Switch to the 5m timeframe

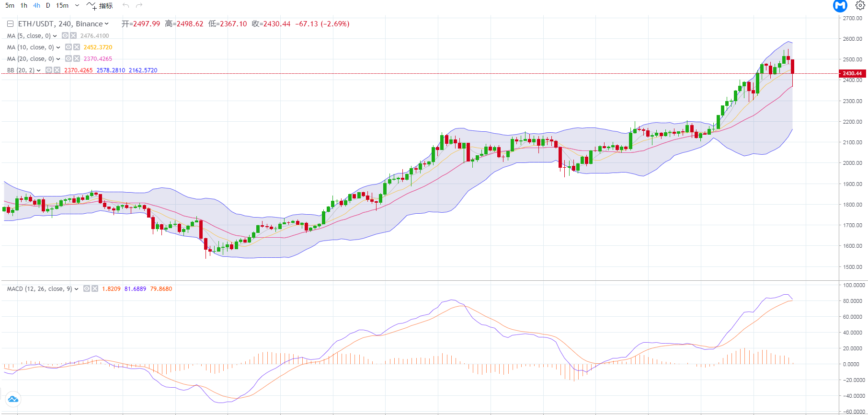tap(10, 6)
